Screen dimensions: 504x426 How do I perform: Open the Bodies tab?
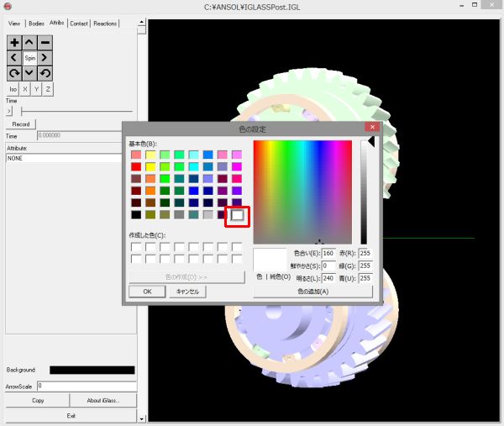coord(36,24)
